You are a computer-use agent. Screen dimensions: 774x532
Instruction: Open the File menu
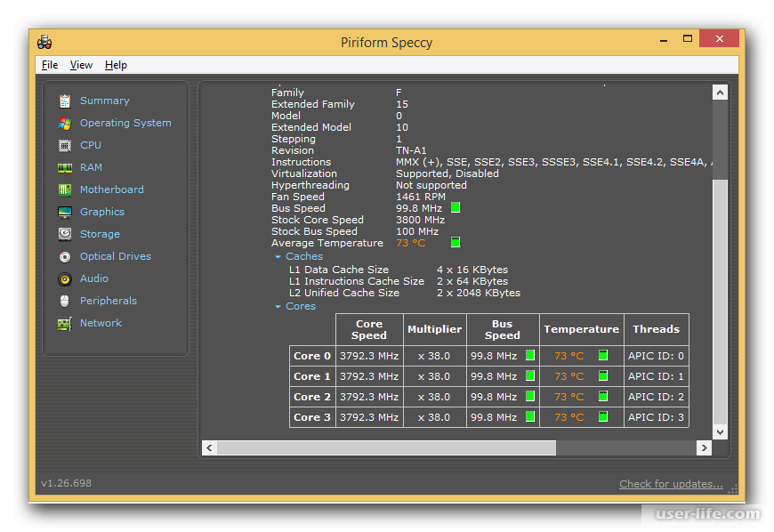(x=50, y=65)
